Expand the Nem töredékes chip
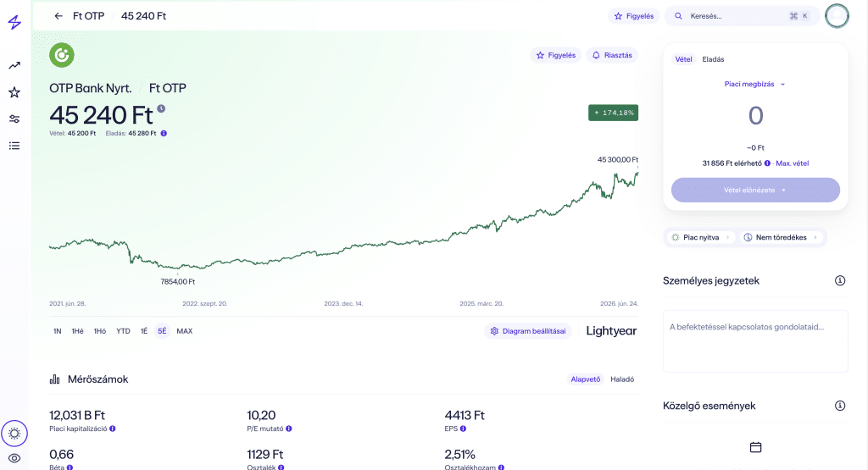 (x=781, y=237)
